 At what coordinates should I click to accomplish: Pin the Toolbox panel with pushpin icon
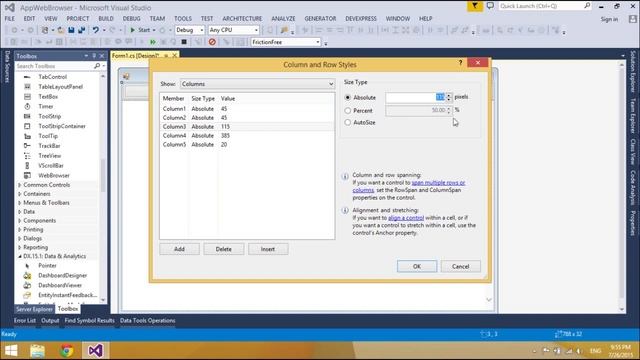tap(94, 56)
